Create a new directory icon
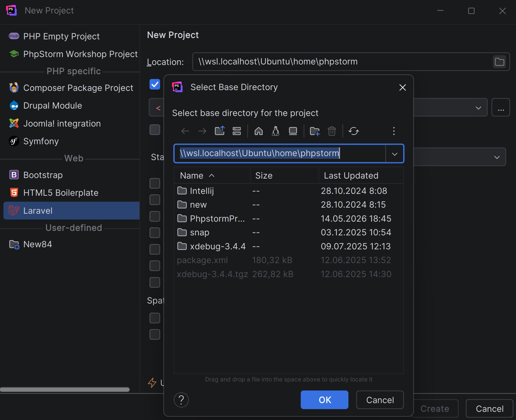The height and width of the screenshot is (420, 516). pos(315,131)
